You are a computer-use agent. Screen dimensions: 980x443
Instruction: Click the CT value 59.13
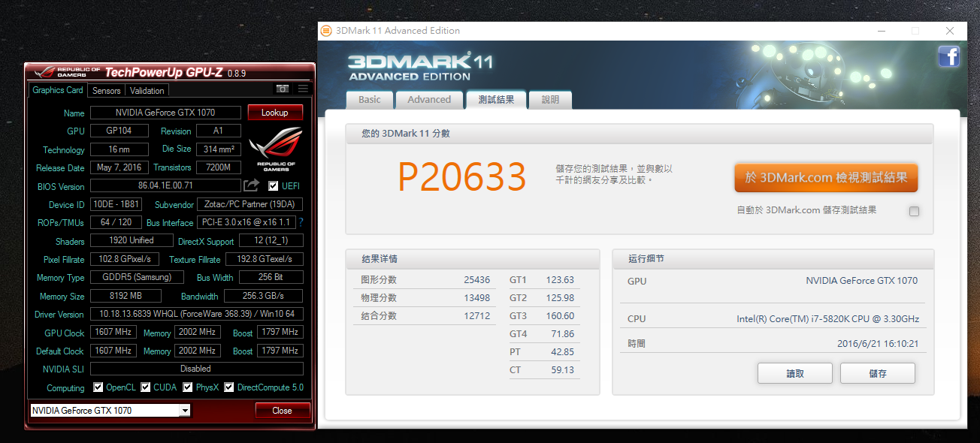[x=562, y=370]
